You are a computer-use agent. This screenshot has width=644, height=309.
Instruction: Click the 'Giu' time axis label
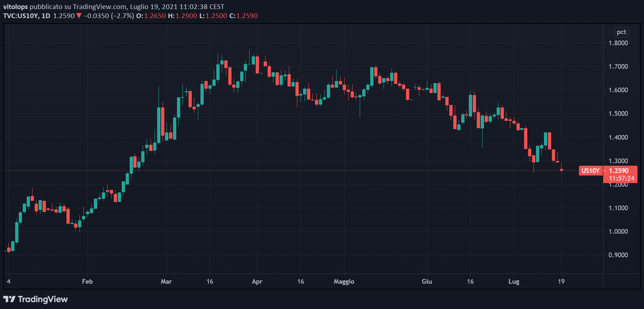point(427,281)
